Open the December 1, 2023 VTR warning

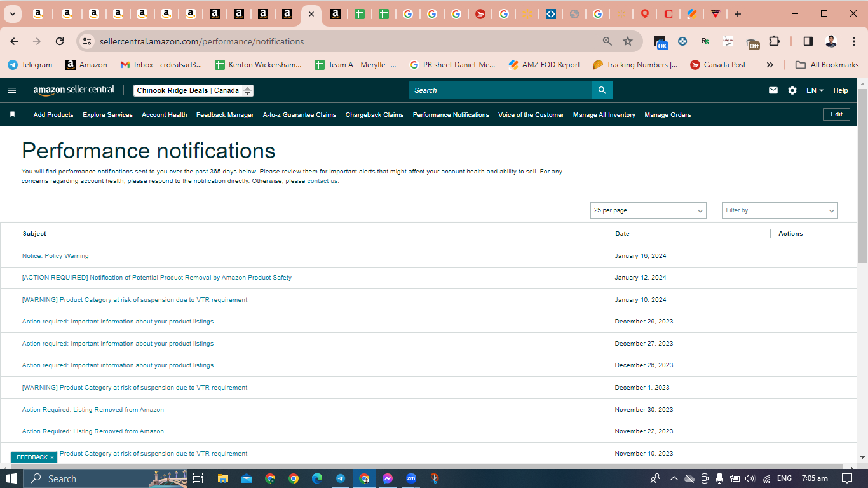135,388
